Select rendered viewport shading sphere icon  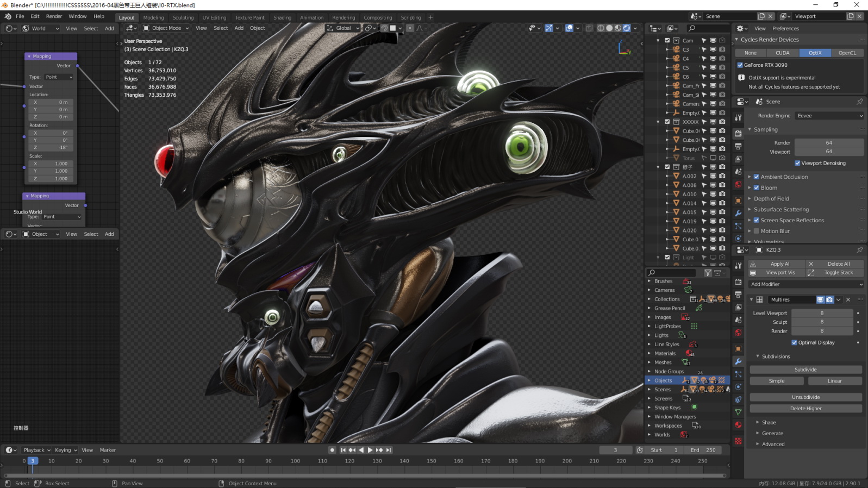[x=627, y=28]
